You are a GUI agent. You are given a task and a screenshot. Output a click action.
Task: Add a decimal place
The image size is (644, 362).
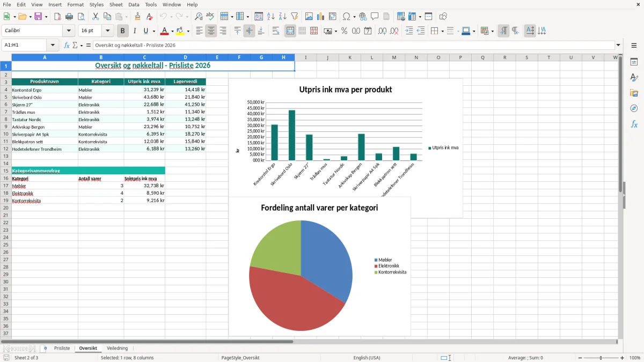pos(382,31)
